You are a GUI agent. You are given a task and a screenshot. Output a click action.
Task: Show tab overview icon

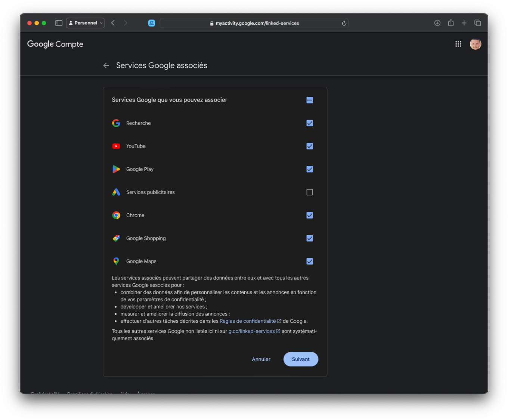click(x=477, y=23)
